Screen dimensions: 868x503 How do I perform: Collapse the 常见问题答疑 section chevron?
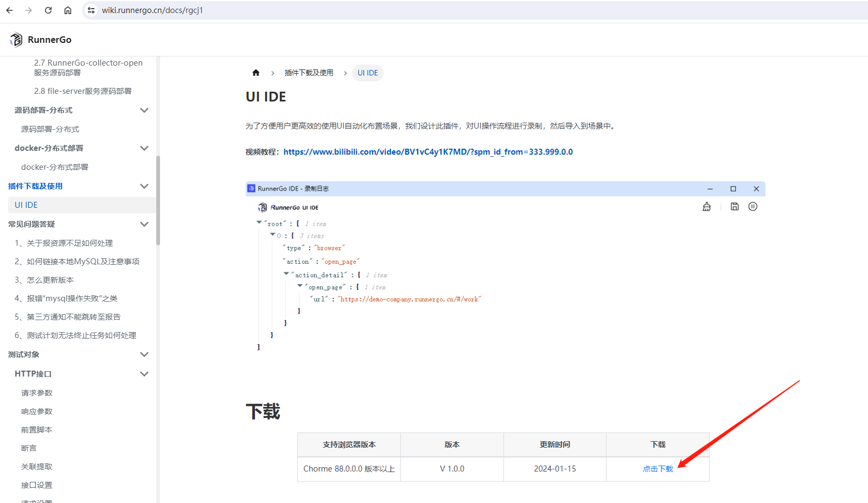click(144, 224)
